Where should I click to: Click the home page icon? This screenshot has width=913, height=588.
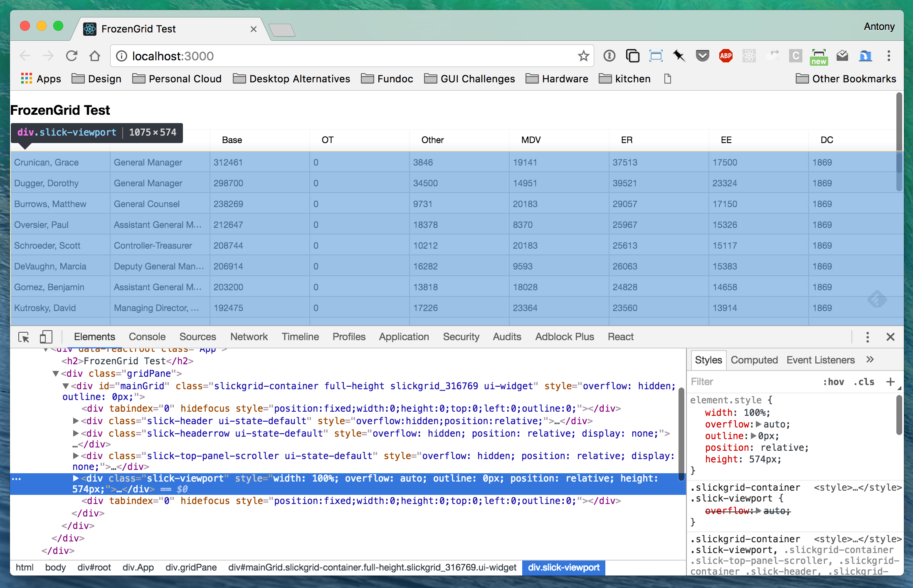pyautogui.click(x=95, y=56)
